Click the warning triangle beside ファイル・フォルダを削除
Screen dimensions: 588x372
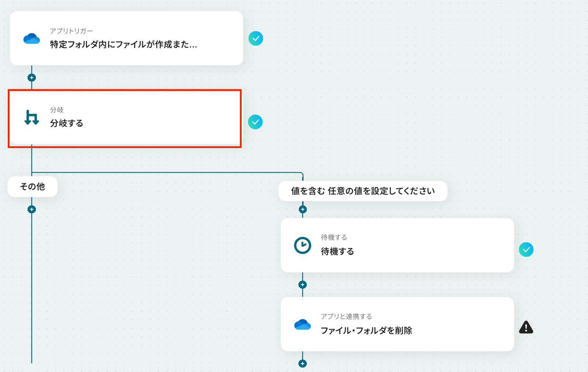(x=526, y=327)
